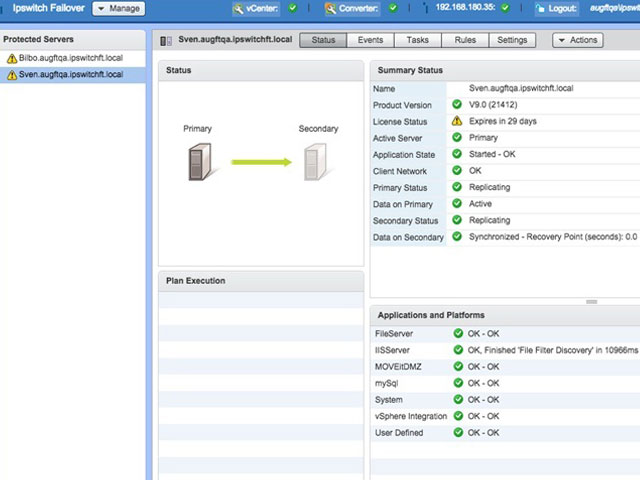Screen dimensions: 640x480
Task: Click the vCenter button
Action: 256,9
